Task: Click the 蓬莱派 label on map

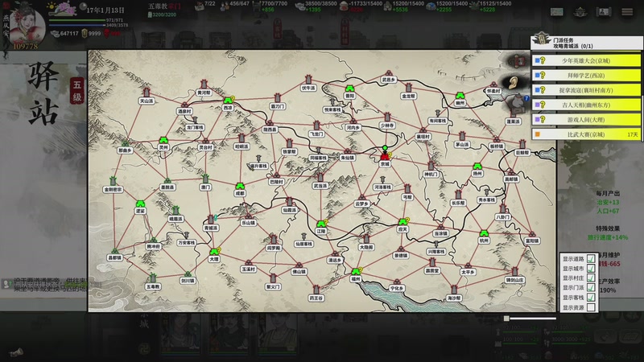Action: coord(513,121)
